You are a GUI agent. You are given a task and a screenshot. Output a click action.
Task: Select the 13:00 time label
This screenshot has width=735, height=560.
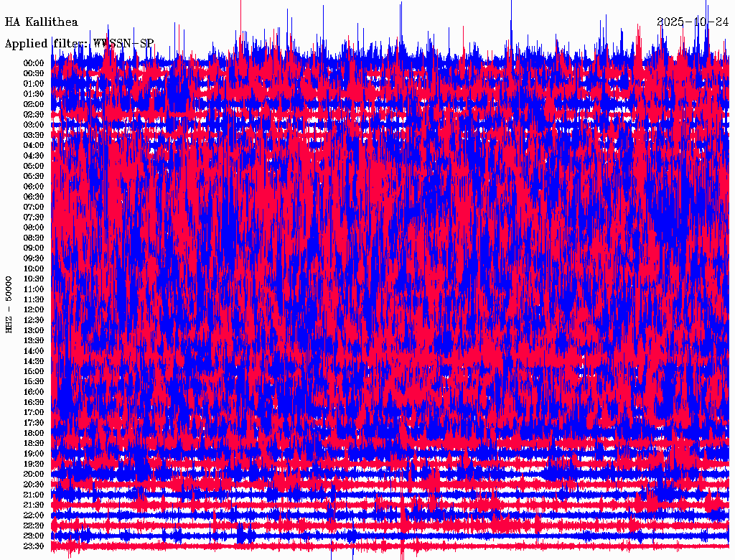[x=34, y=330]
